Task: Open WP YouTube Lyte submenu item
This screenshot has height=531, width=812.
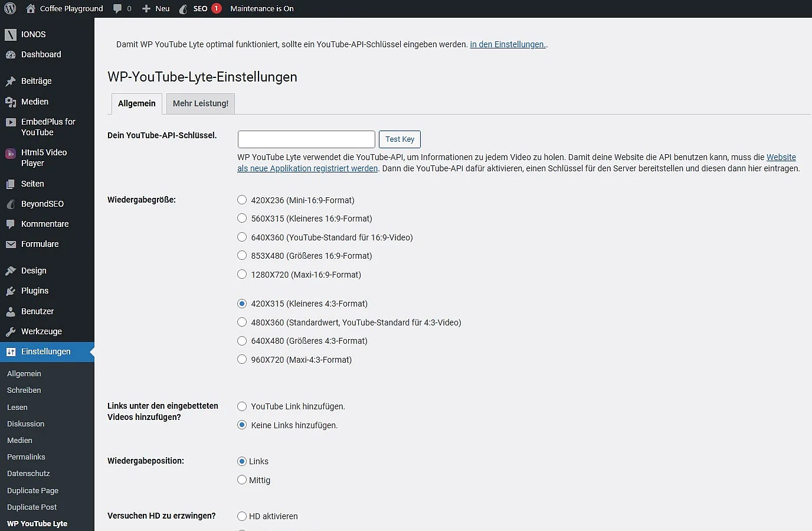Action: click(x=37, y=524)
